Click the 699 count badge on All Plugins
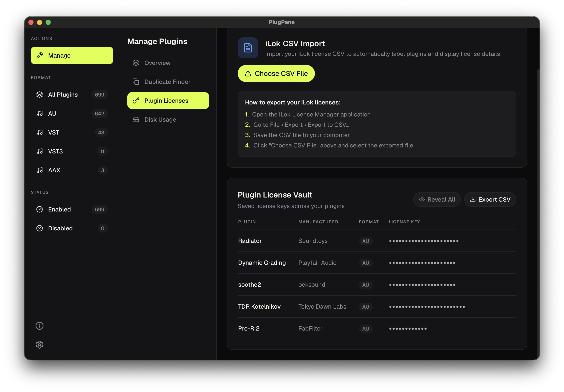This screenshot has width=564, height=392. [100, 95]
